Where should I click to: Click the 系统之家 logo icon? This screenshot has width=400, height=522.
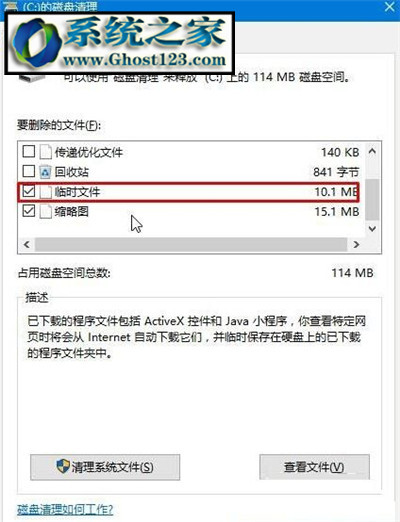click(x=36, y=43)
